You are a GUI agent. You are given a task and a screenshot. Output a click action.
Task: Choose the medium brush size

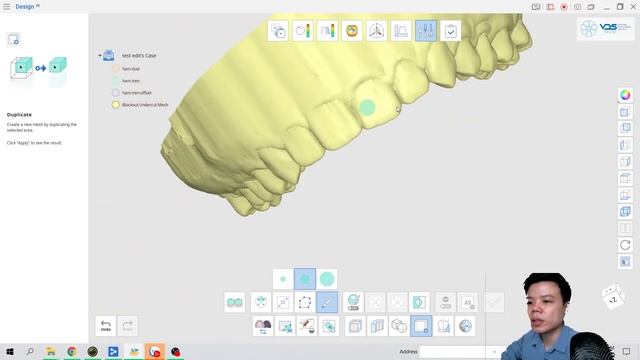click(x=305, y=279)
